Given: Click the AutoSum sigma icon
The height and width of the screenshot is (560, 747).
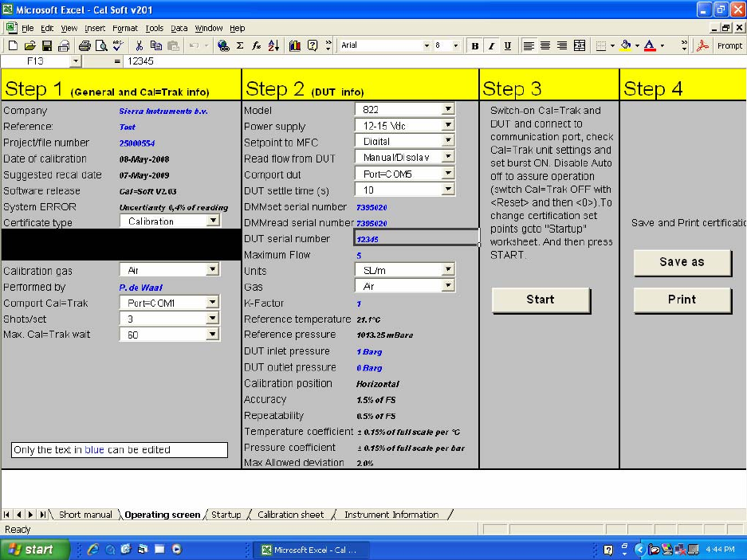Looking at the screenshot, I should [240, 45].
